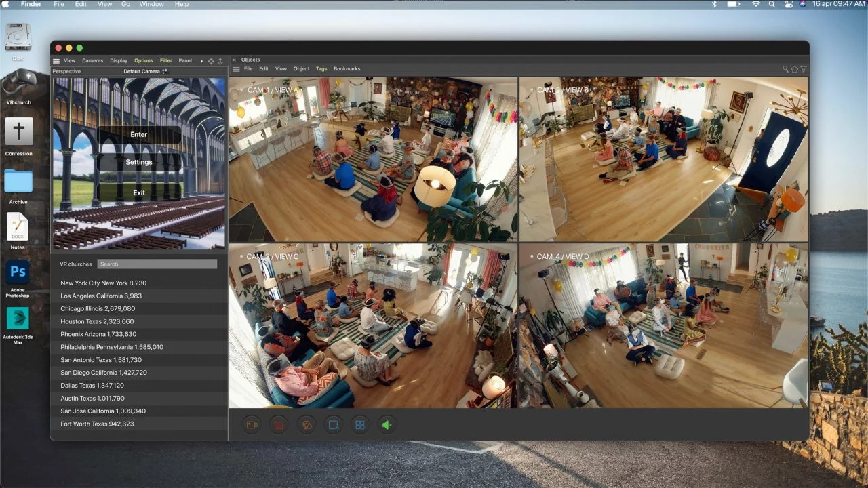Click the VR churches search field
Viewport: 868px width, 488px height.
click(x=157, y=264)
